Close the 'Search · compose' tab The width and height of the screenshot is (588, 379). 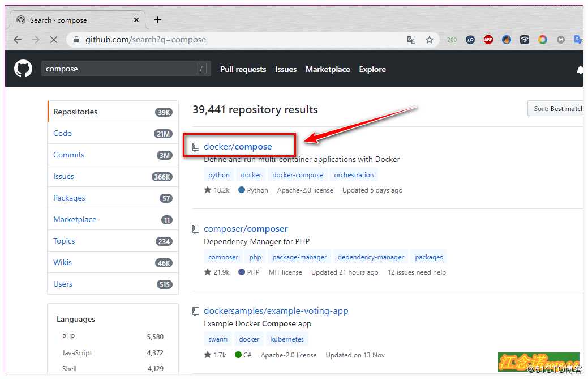[136, 20]
